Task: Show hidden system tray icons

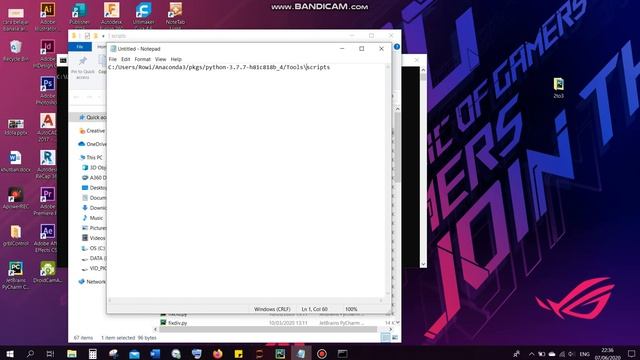Action: tap(531, 354)
